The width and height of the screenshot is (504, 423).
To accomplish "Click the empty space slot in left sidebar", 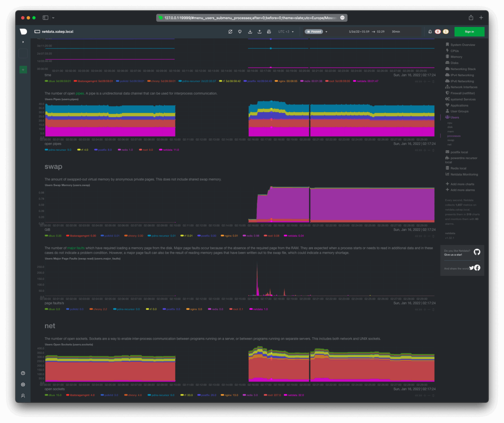I will pyautogui.click(x=23, y=54).
